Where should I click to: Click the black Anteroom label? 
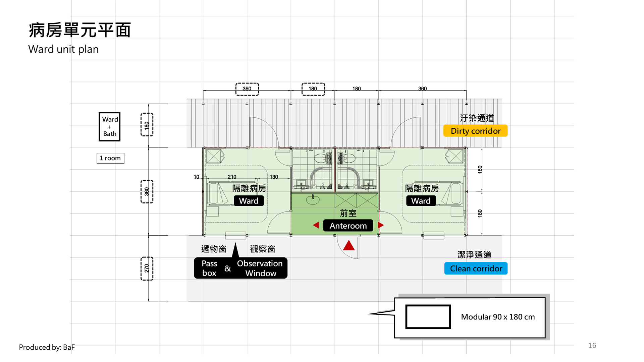(348, 226)
